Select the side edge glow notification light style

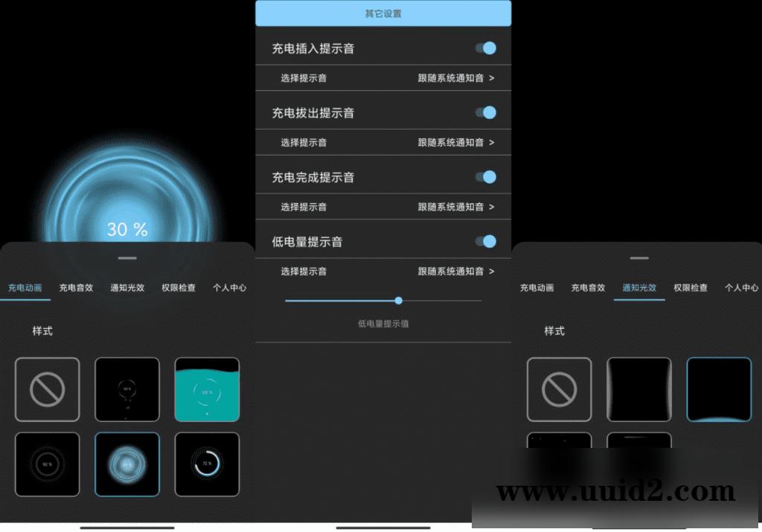638,389
